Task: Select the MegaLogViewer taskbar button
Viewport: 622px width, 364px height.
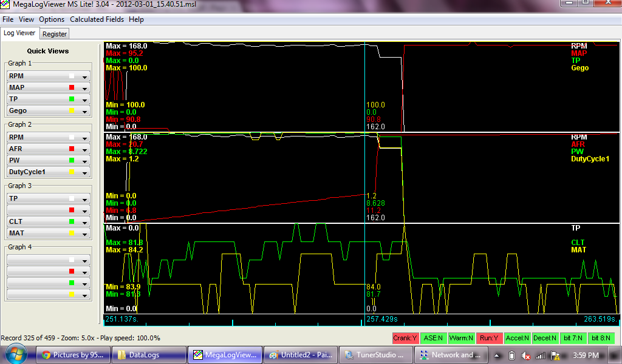Action: (x=225, y=355)
